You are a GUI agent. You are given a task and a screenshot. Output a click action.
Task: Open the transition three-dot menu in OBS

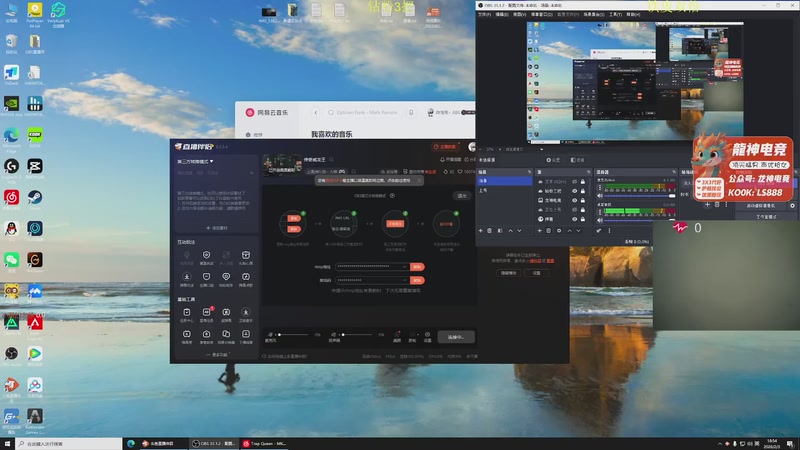(727, 205)
